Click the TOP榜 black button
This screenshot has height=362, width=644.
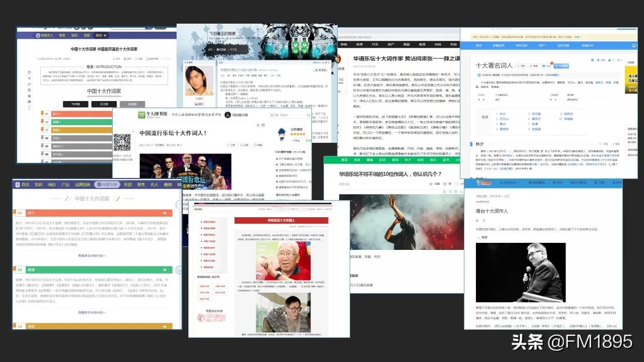(x=76, y=104)
